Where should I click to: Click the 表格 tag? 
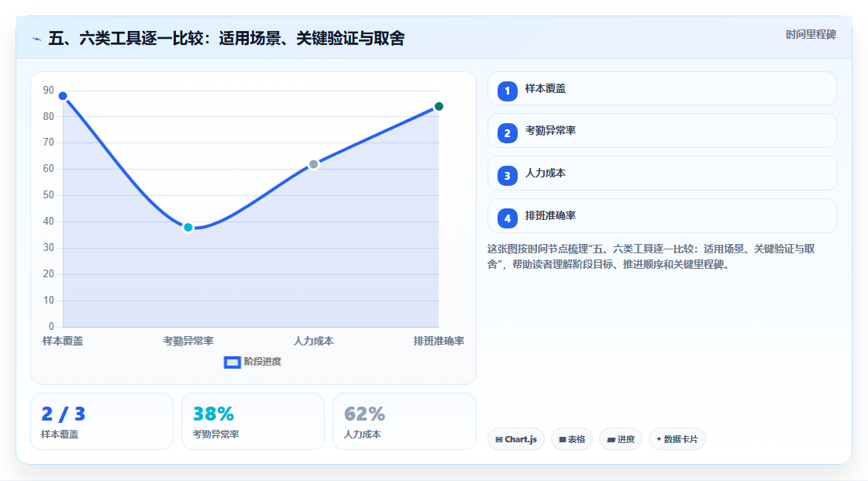click(x=572, y=439)
